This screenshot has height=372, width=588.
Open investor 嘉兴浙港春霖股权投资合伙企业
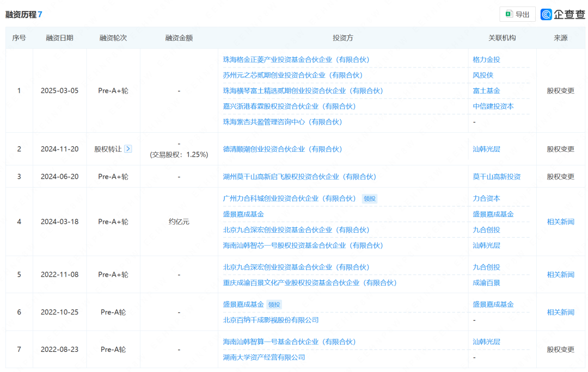[290, 107]
